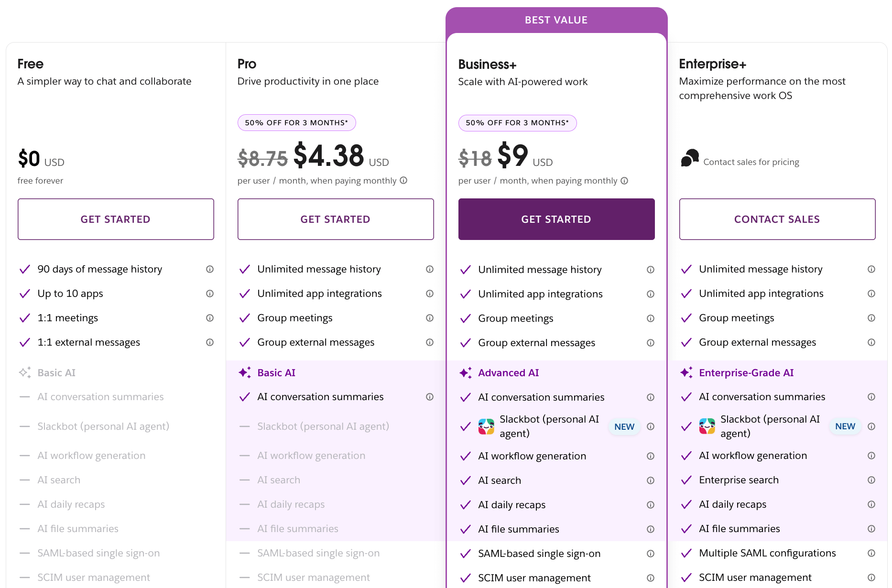Click the info icon for AI conversation summaries in Pro
This screenshot has width=892, height=588.
(430, 397)
